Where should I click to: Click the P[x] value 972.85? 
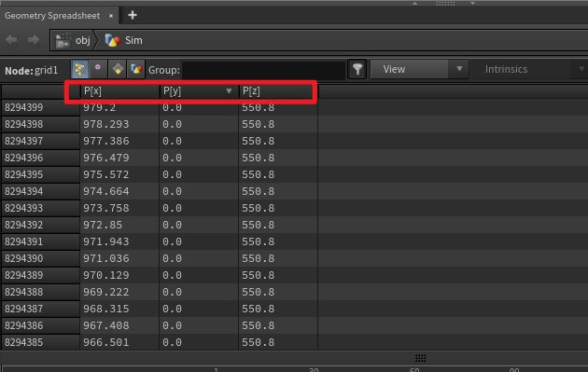[103, 225]
